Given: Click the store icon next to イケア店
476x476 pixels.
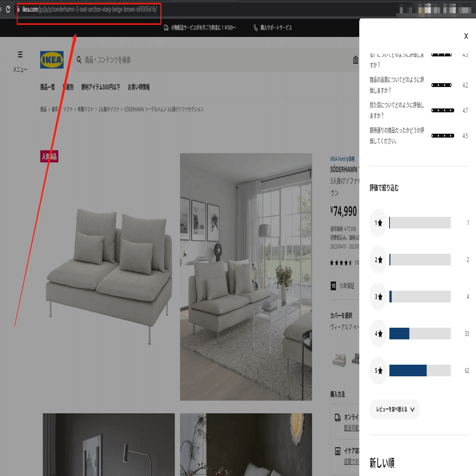Looking at the screenshot, I should [337, 451].
